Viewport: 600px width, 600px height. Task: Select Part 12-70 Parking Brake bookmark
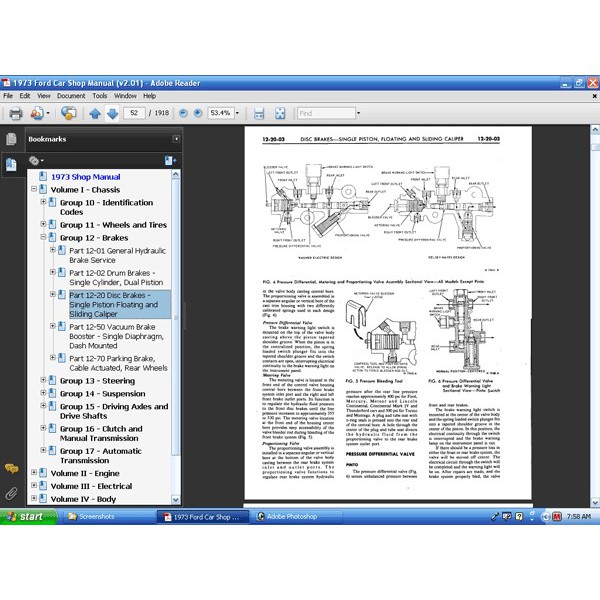click(118, 363)
